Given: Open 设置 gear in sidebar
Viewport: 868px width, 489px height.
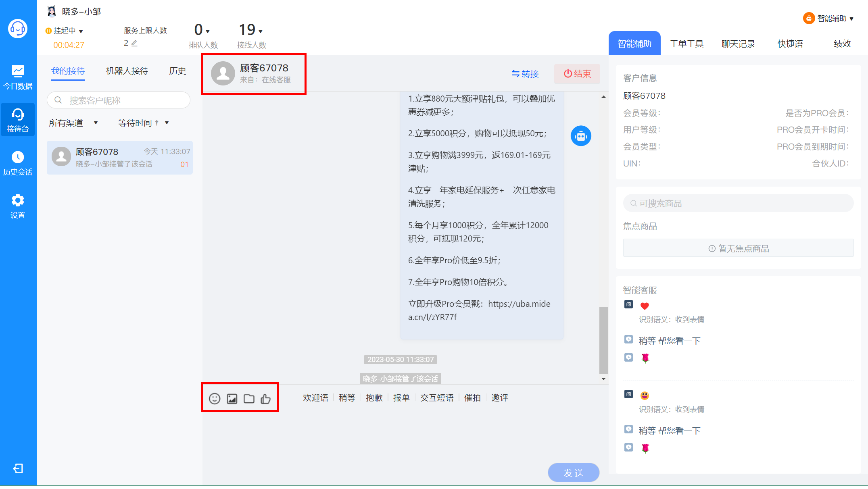Looking at the screenshot, I should point(18,206).
